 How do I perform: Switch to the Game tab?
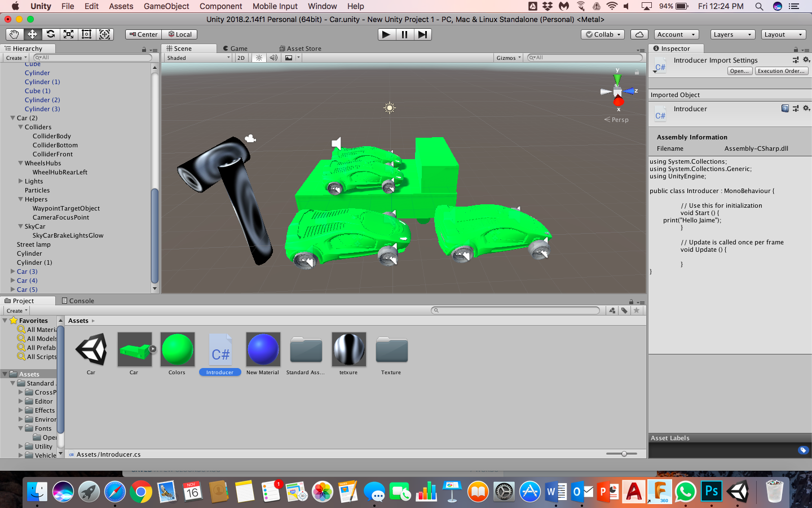point(235,49)
